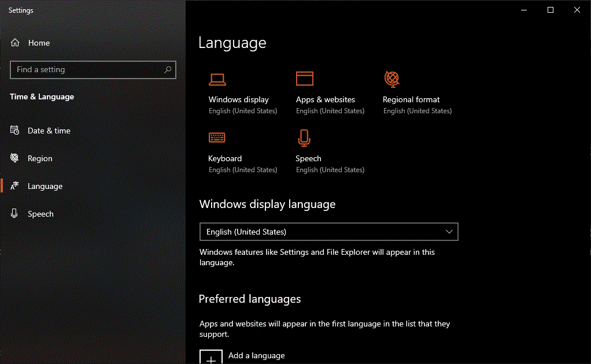This screenshot has width=591, height=364.
Task: Click the Windows display language icon
Action: tap(217, 79)
